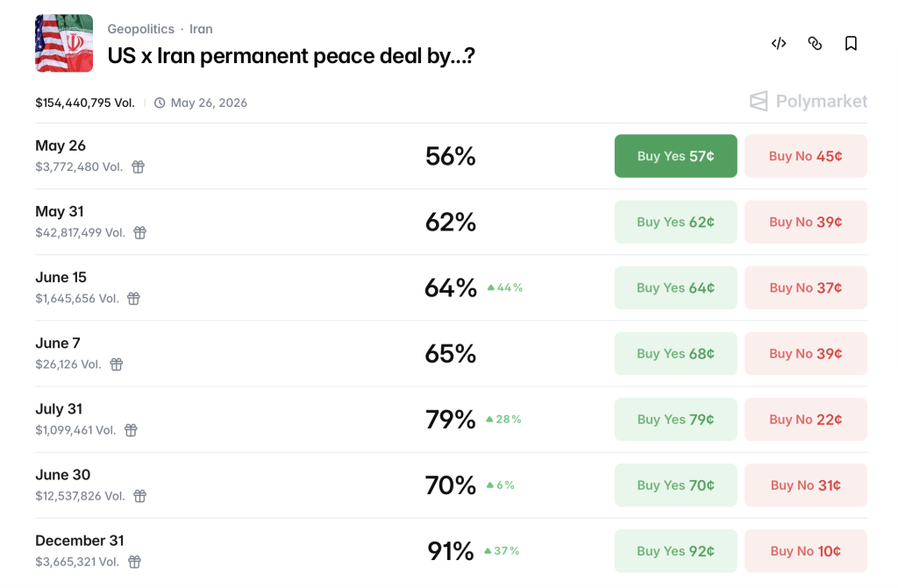The width and height of the screenshot is (898, 588).
Task: Open the Geopolitics category link
Action: coord(141,29)
